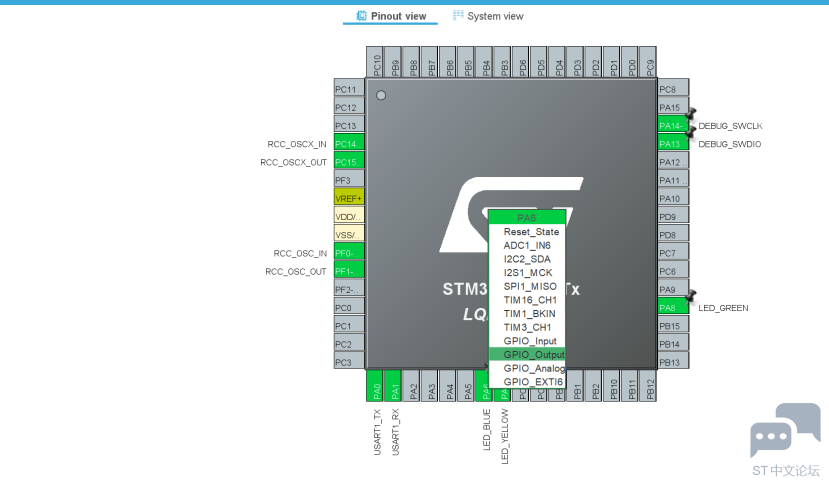
Task: Click the PC11 pin on left side
Action: pos(349,89)
